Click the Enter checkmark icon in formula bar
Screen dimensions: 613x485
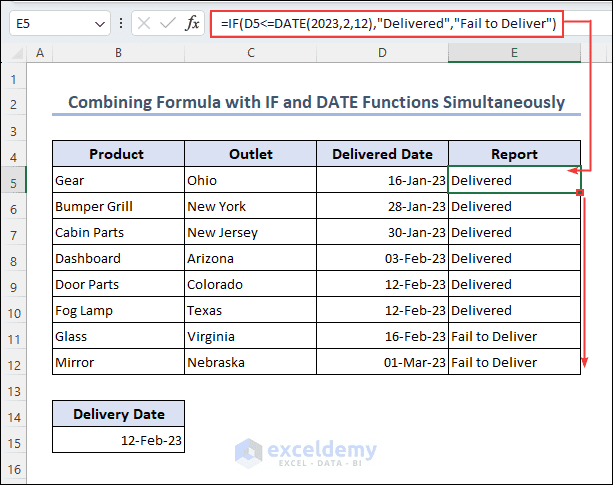coord(168,24)
